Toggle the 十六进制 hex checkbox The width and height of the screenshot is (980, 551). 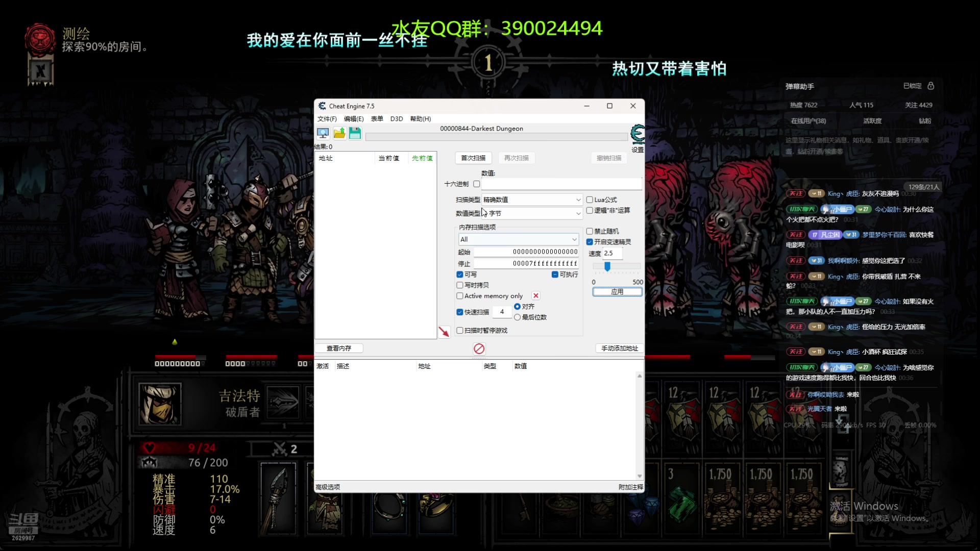point(476,184)
